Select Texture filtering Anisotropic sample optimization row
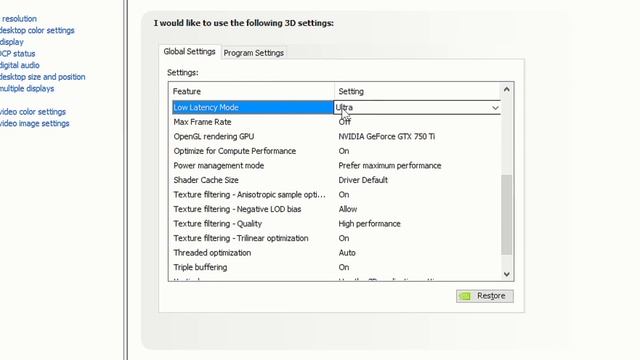 (x=249, y=195)
